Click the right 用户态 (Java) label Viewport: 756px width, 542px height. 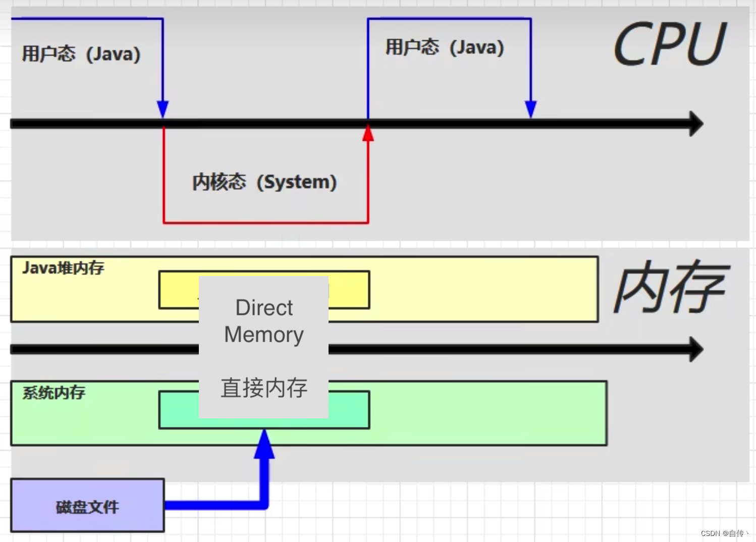click(x=445, y=47)
